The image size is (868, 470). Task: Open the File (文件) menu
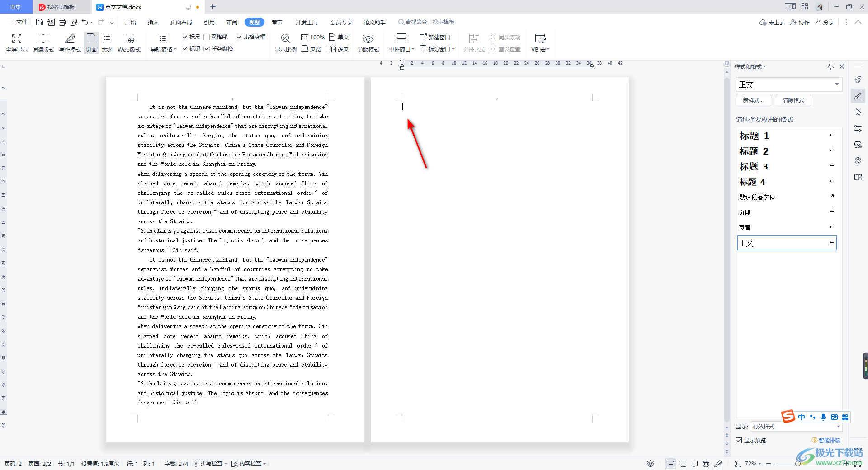tap(17, 22)
